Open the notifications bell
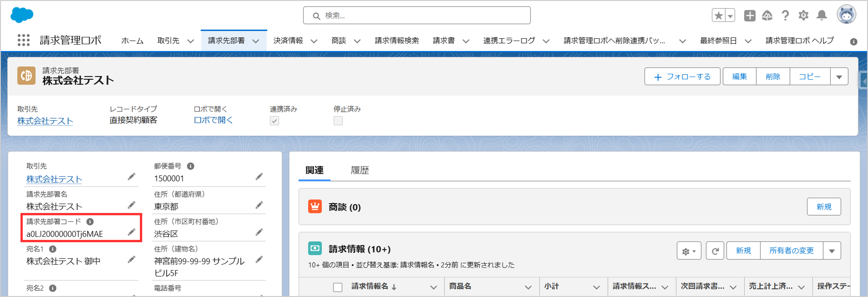This screenshot has width=868, height=297. pyautogui.click(x=822, y=15)
